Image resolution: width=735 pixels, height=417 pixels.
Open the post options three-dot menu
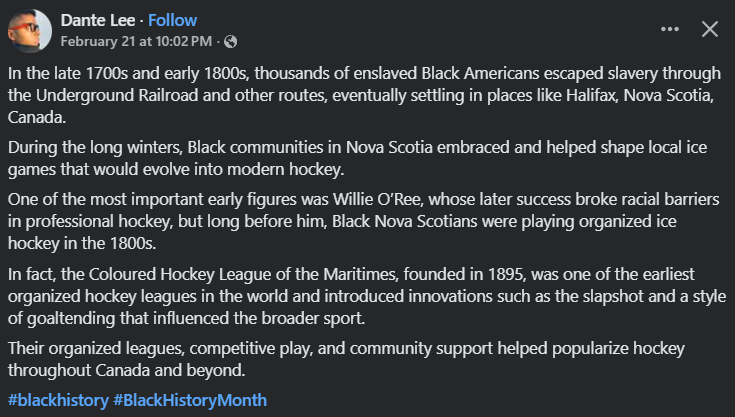point(670,29)
